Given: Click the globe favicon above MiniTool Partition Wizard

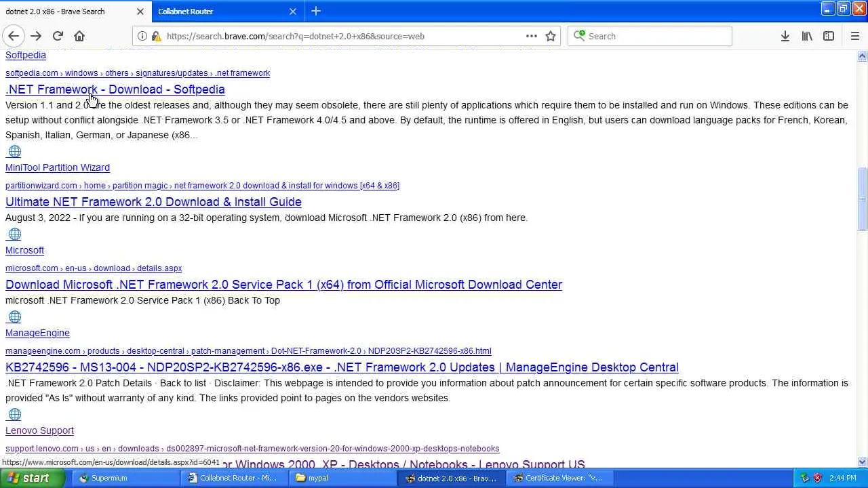Looking at the screenshot, I should (x=14, y=151).
